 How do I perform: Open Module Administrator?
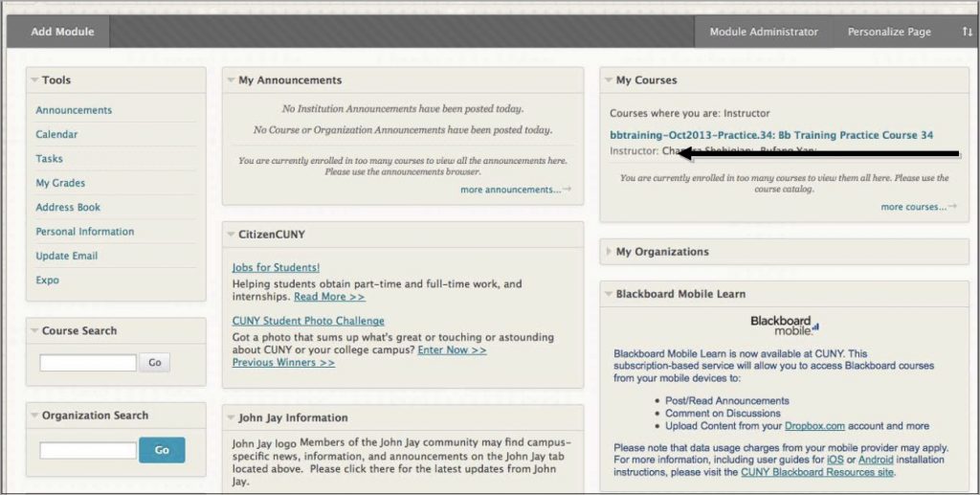click(763, 32)
